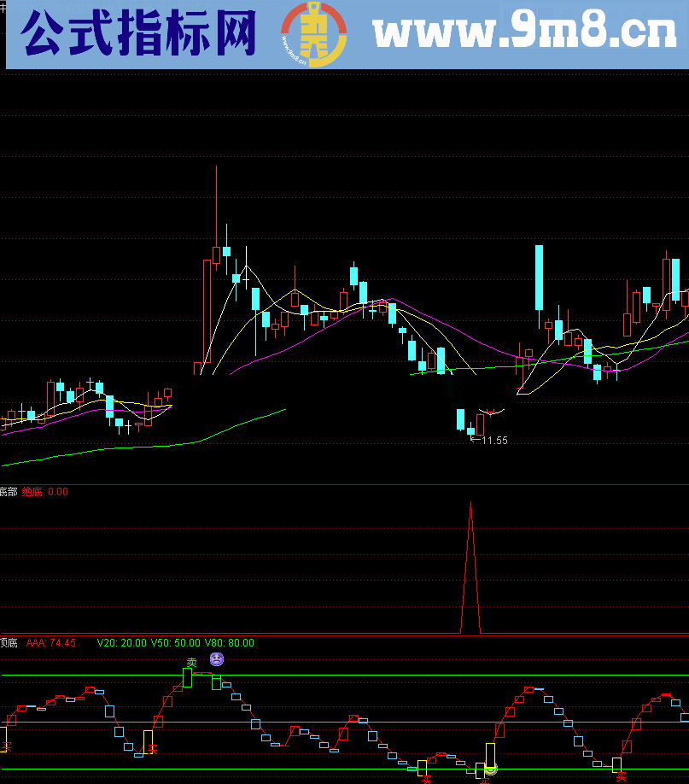Click the green bar beside the face icon
This screenshot has height=784, width=689.
point(217,682)
